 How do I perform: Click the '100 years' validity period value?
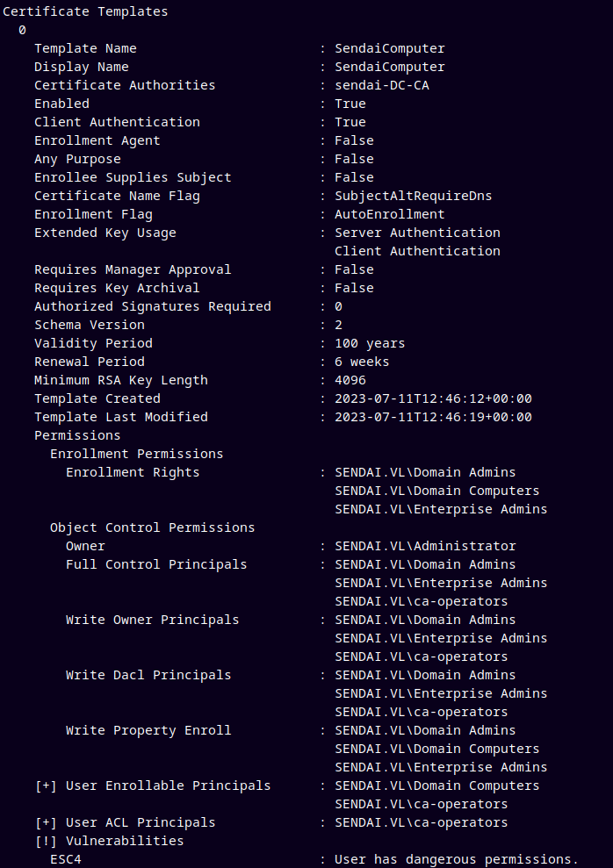pyautogui.click(x=370, y=343)
